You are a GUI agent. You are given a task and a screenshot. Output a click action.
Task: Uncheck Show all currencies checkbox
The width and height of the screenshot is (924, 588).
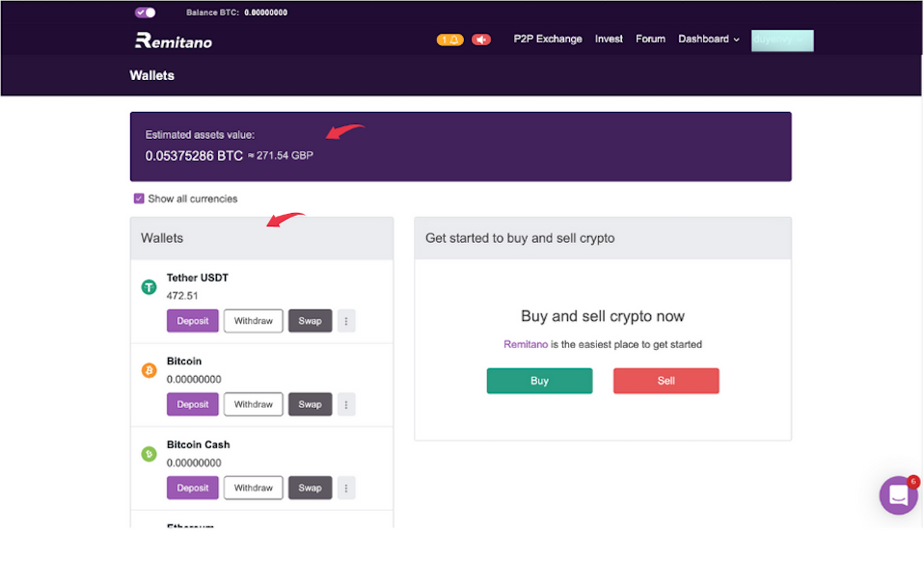[139, 199]
